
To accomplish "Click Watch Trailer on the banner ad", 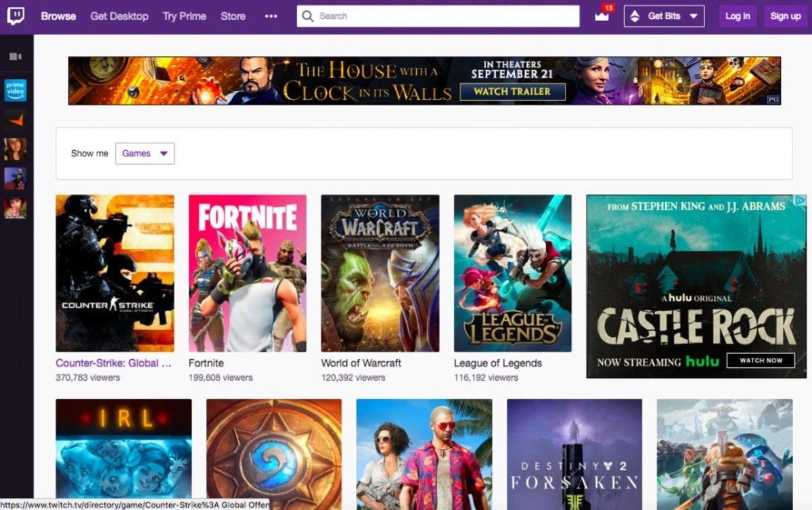I will 512,93.
